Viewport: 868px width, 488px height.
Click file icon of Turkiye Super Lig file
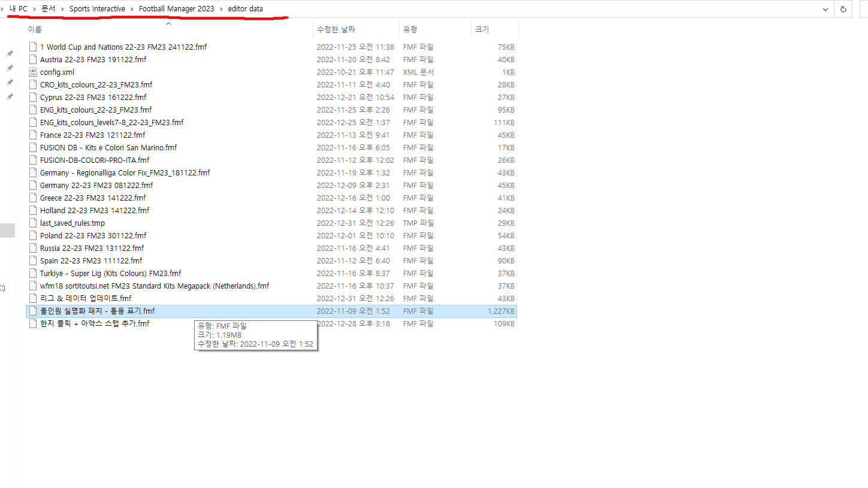point(33,273)
